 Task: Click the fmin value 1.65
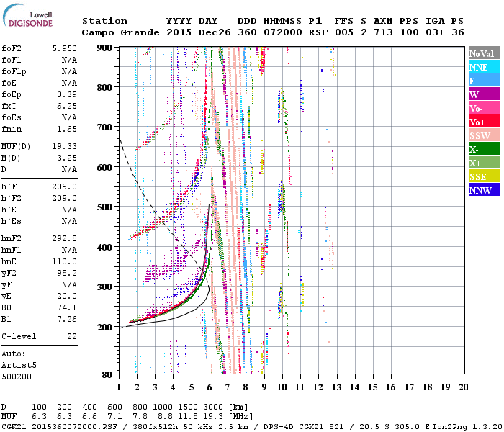pyautogui.click(x=67, y=129)
